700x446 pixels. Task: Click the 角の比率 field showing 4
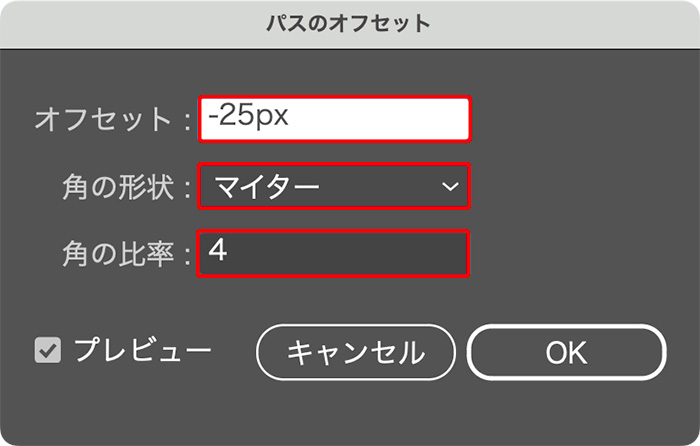pyautogui.click(x=333, y=253)
